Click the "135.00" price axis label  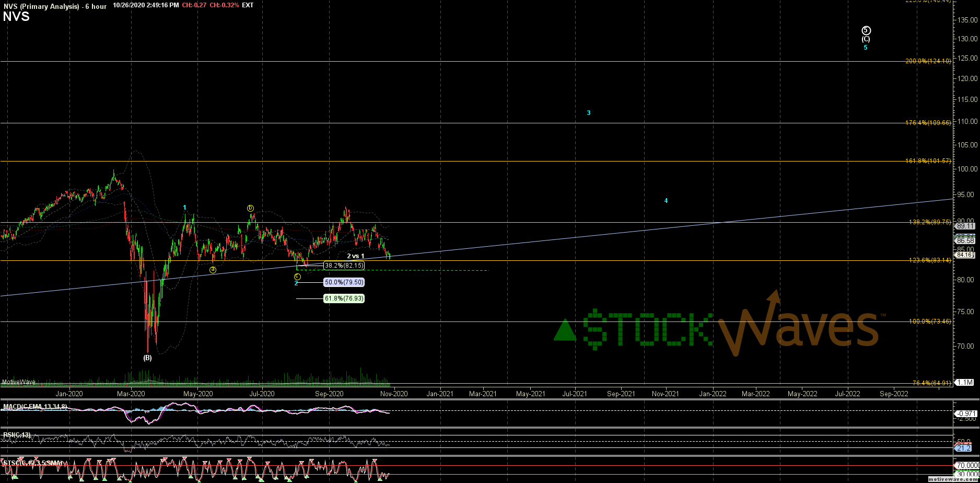click(x=967, y=20)
